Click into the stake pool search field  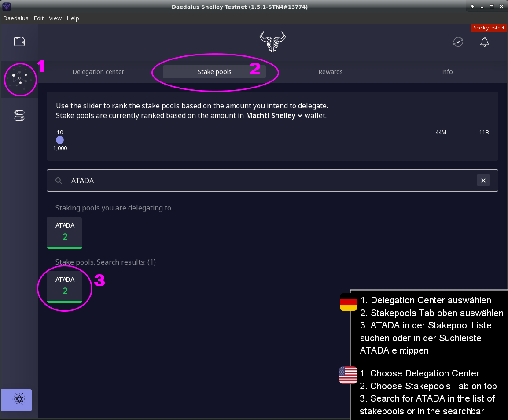272,181
